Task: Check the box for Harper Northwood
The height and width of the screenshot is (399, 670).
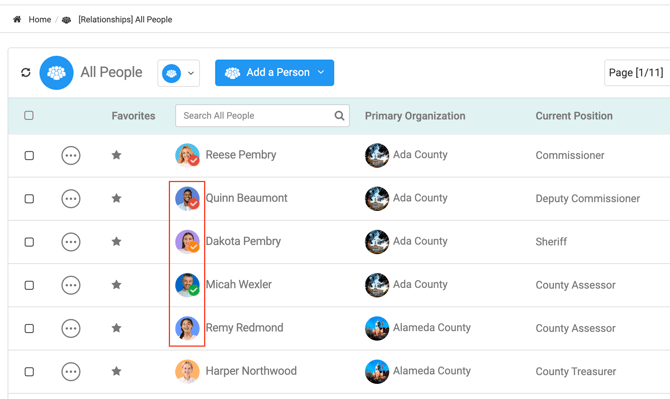Action: [x=29, y=372]
